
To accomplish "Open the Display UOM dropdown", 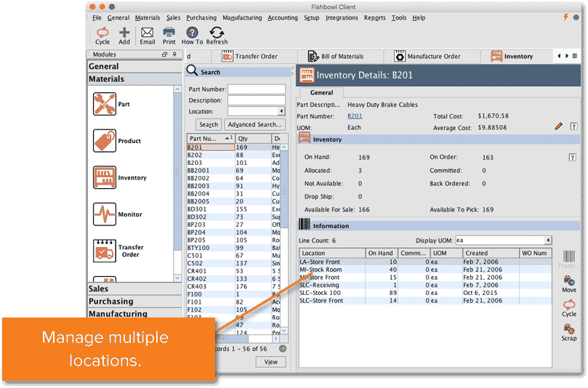I will click(x=548, y=241).
